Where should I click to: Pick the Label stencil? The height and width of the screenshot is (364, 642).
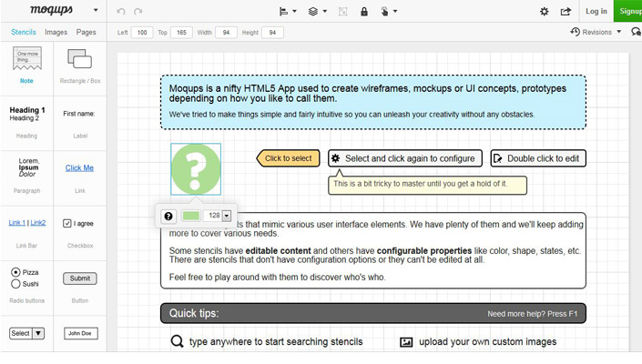pyautogui.click(x=80, y=123)
